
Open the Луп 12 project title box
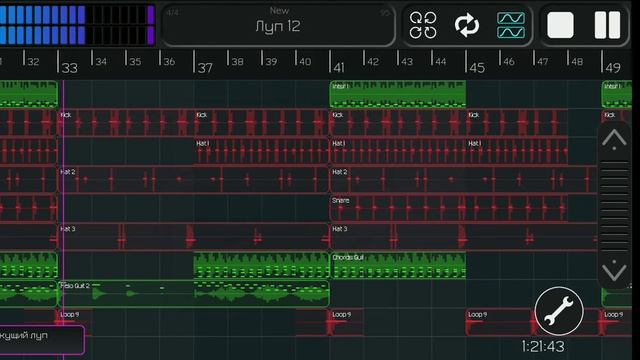click(278, 25)
